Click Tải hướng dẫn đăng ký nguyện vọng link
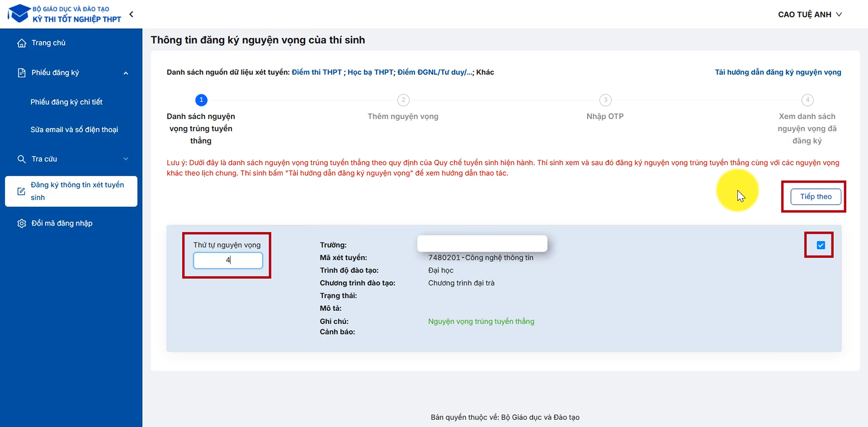868x427 pixels. [x=777, y=72]
